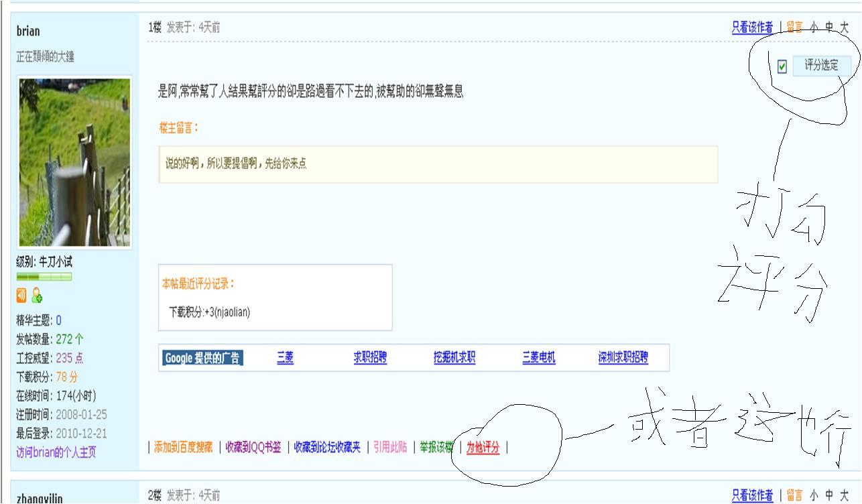Click the orange speaker icon under brian's level bar
This screenshot has height=504, width=862.
(x=21, y=295)
